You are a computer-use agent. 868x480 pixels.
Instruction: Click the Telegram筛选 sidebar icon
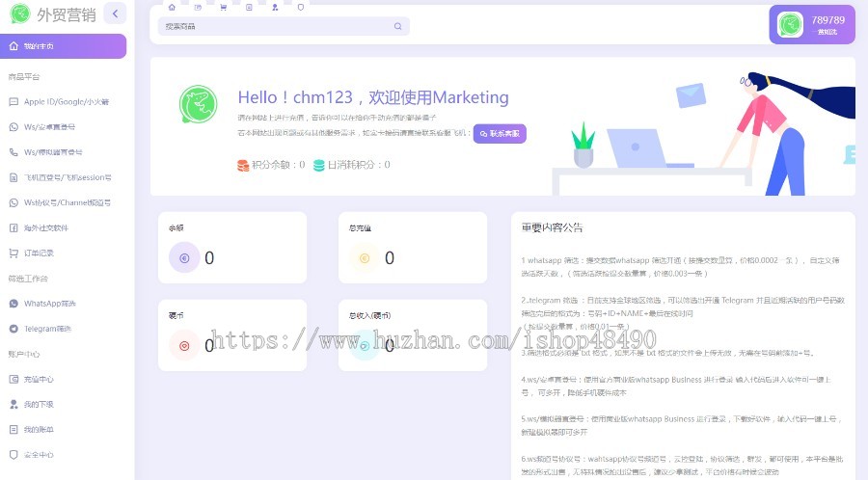pyautogui.click(x=14, y=329)
